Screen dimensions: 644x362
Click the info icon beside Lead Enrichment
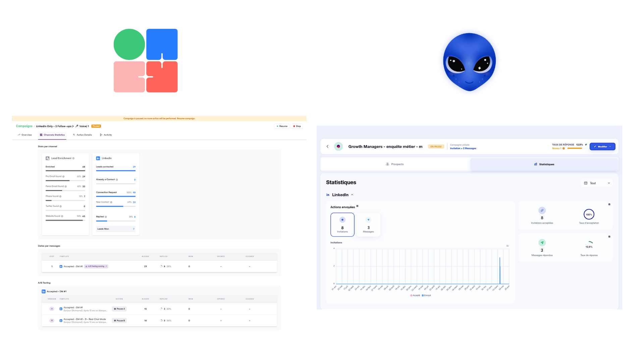tap(73, 158)
